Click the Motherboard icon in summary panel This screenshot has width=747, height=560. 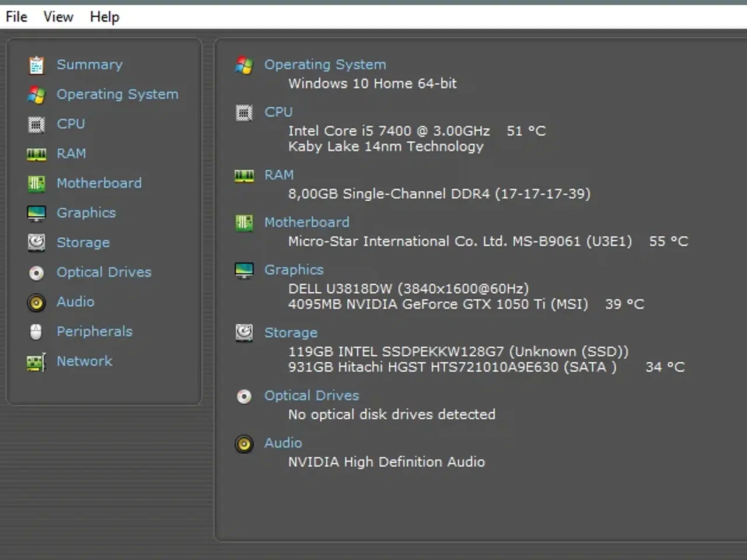pos(244,223)
